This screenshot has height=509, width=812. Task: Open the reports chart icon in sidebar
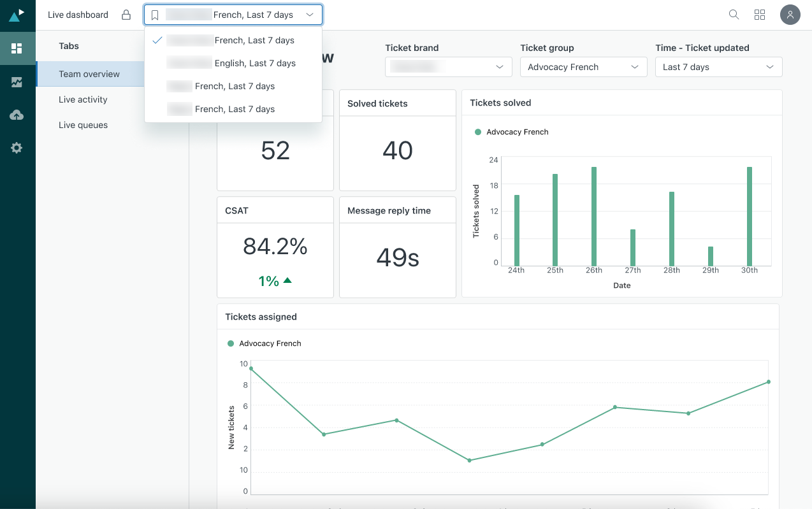click(17, 82)
